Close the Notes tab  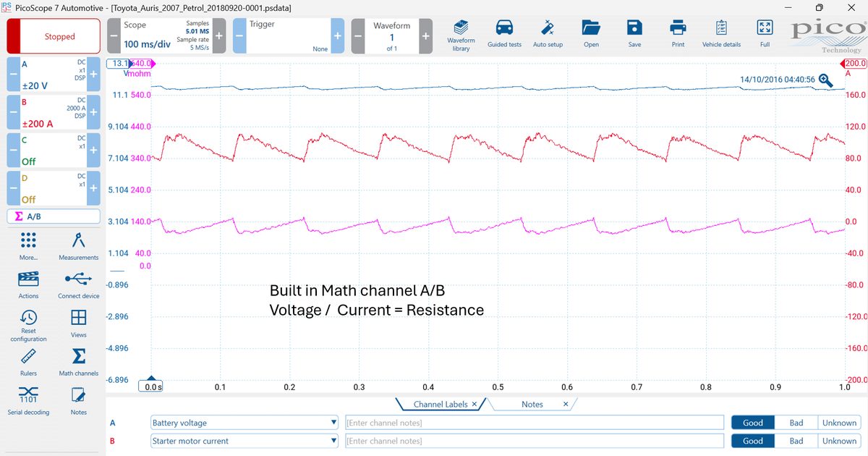click(566, 404)
